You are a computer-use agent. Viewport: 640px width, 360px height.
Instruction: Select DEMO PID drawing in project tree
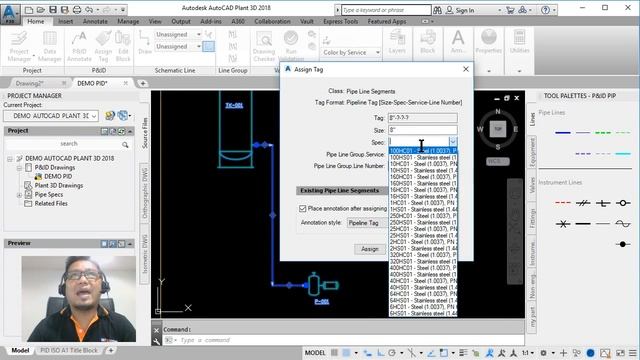pos(58,176)
